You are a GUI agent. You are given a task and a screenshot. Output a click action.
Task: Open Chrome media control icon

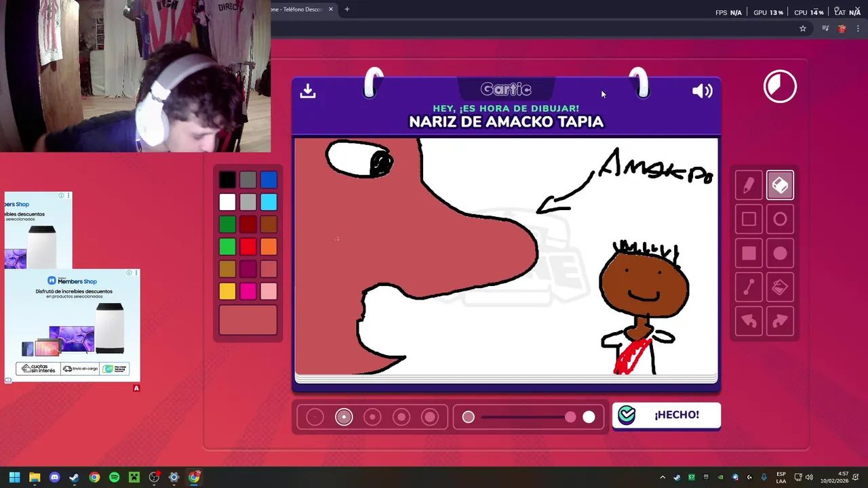tap(825, 28)
